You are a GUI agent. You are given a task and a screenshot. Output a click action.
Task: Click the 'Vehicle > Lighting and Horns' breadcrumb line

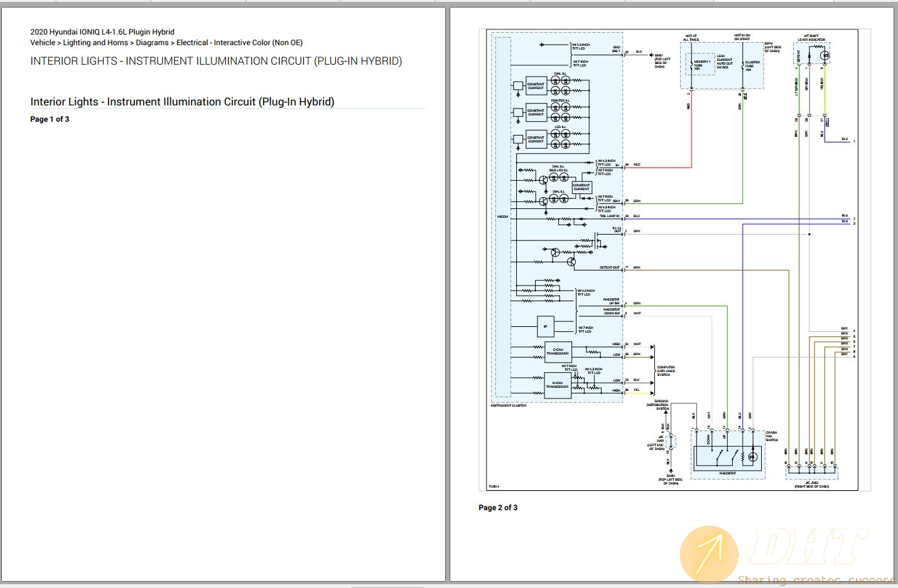(166, 43)
